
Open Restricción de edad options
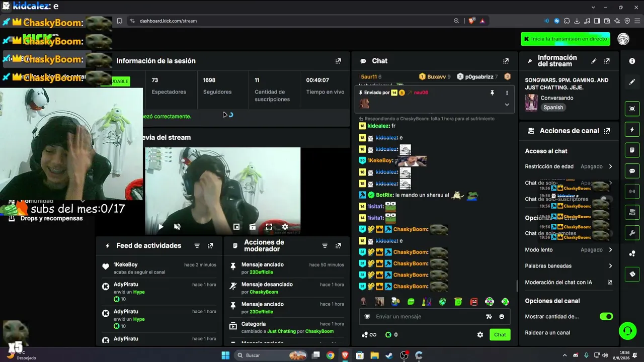569,166
